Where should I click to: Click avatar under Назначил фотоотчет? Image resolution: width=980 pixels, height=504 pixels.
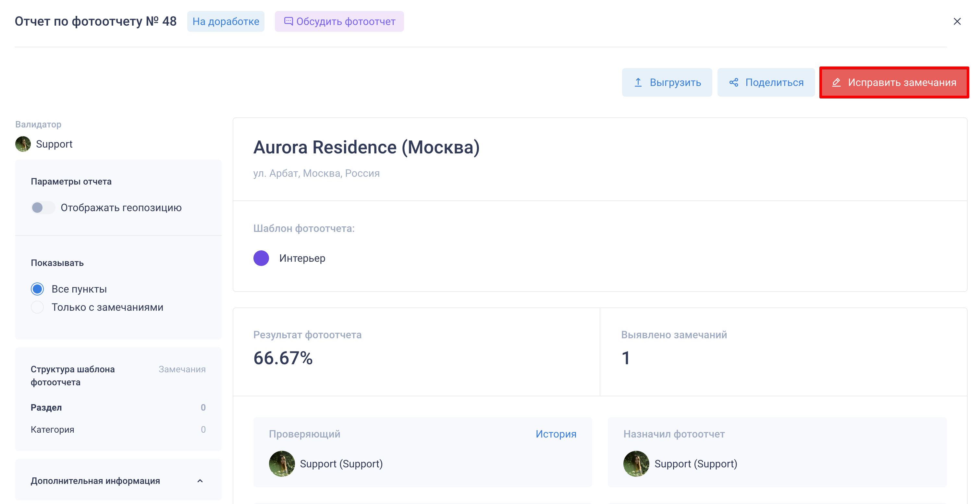(x=636, y=463)
